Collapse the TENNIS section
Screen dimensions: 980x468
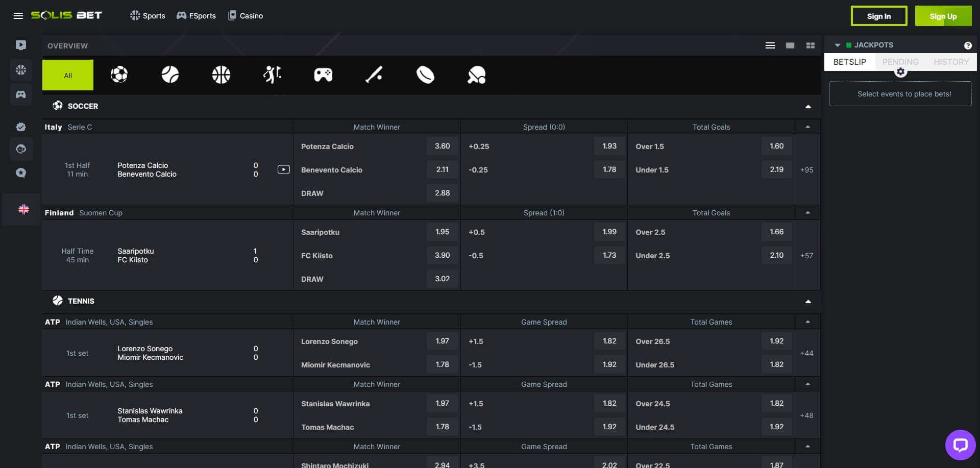click(808, 301)
